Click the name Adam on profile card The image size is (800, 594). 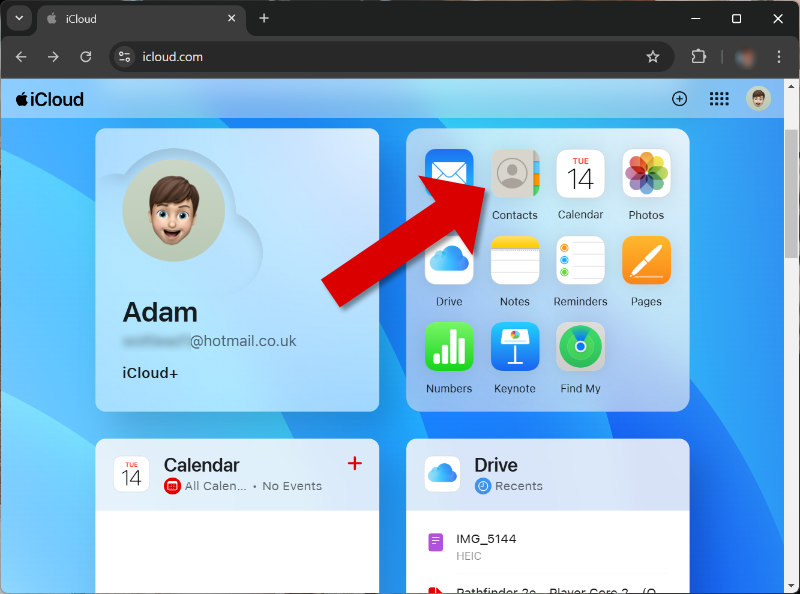point(160,312)
